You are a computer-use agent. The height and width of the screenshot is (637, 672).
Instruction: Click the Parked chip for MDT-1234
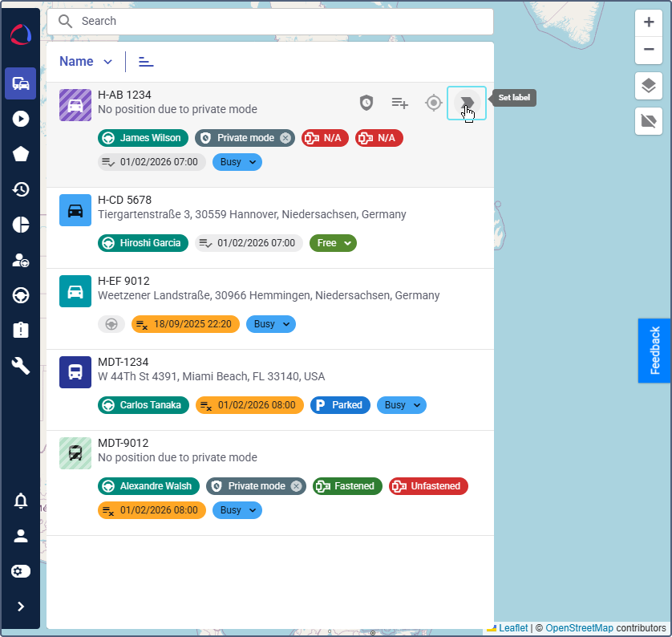point(340,405)
